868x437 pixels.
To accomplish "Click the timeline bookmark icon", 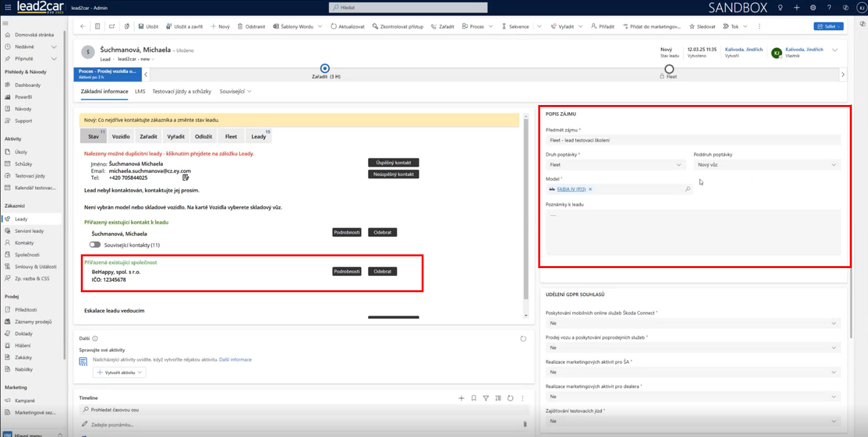I will (x=474, y=398).
